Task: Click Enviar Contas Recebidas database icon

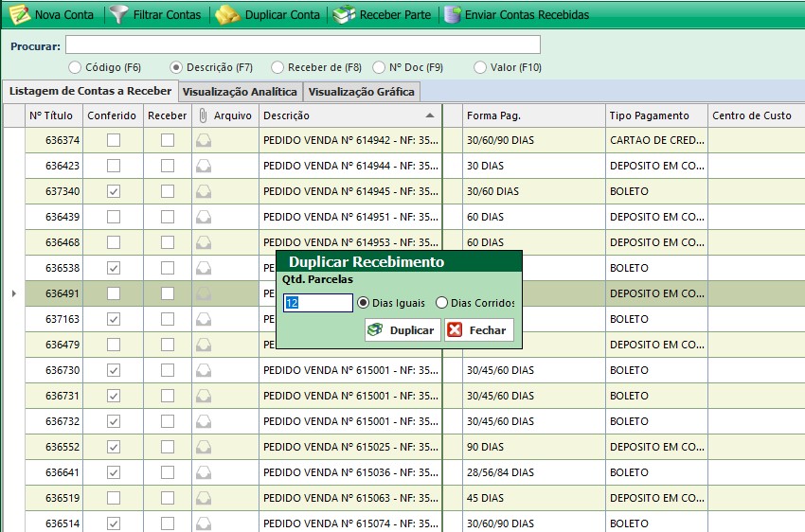Action: tap(452, 14)
